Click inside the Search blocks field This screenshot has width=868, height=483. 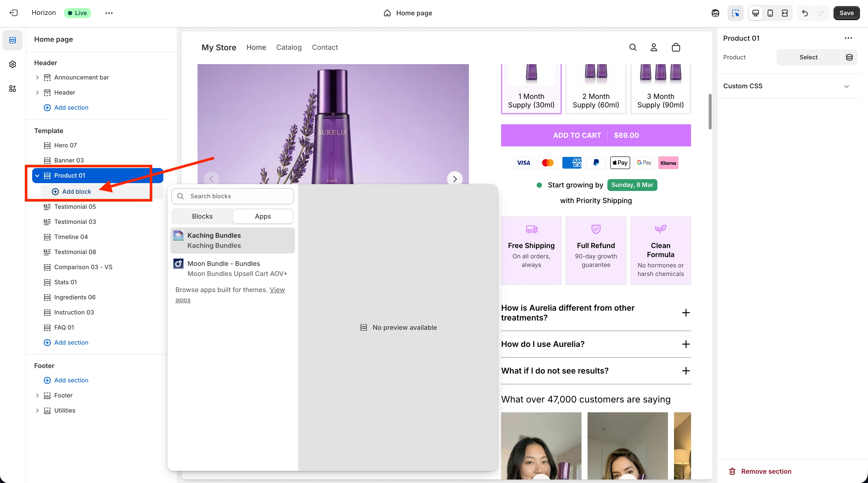[x=232, y=196]
